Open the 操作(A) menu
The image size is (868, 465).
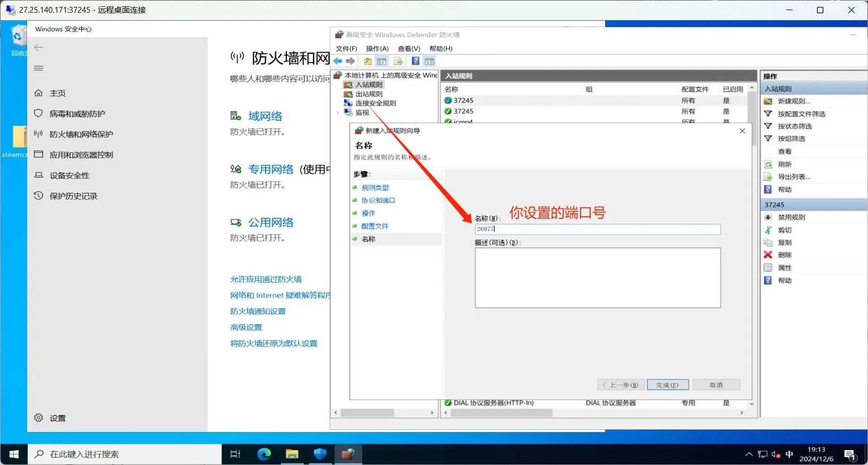pos(377,48)
